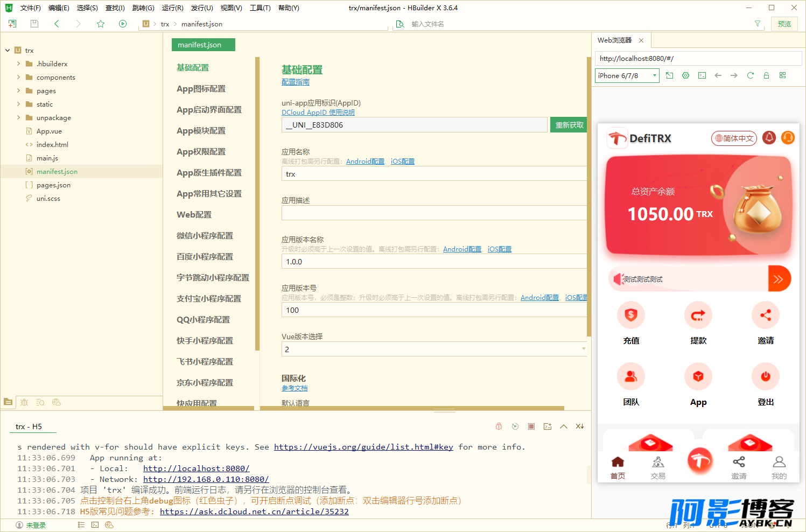Screen dimensions: 806x532
Task: Expand the .hbuilderx folder
Action: tap(18, 64)
